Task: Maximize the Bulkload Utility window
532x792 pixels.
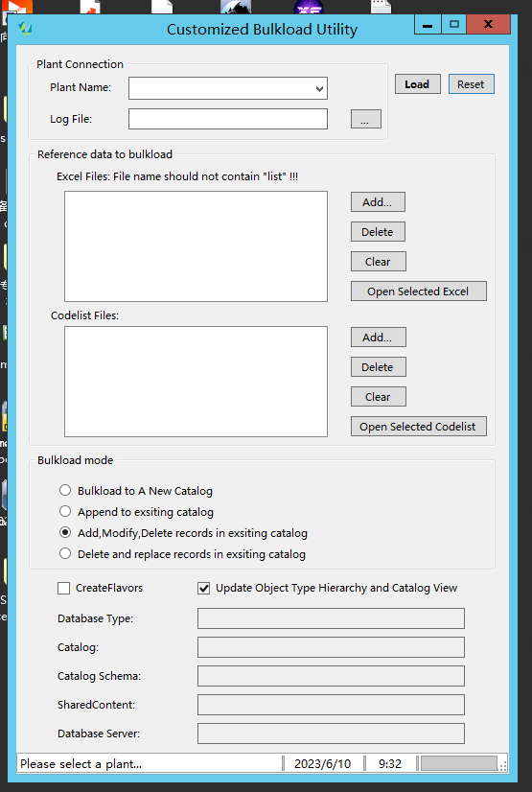Action: [453, 25]
